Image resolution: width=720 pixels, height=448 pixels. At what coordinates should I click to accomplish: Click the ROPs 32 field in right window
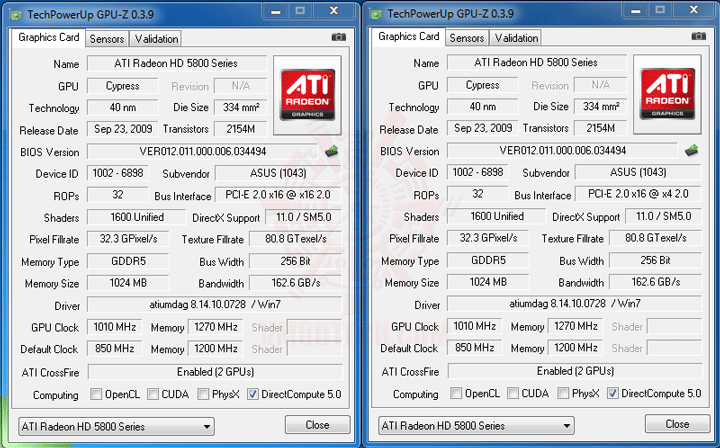pyautogui.click(x=478, y=194)
